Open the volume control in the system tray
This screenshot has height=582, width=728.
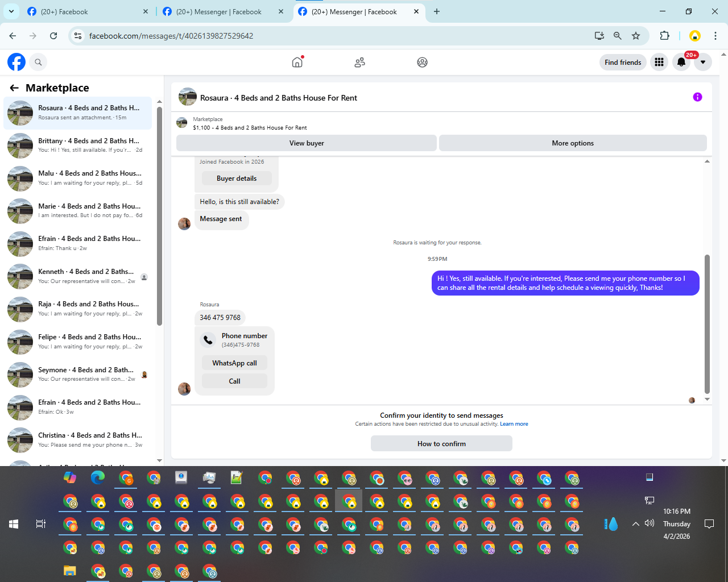650,523
